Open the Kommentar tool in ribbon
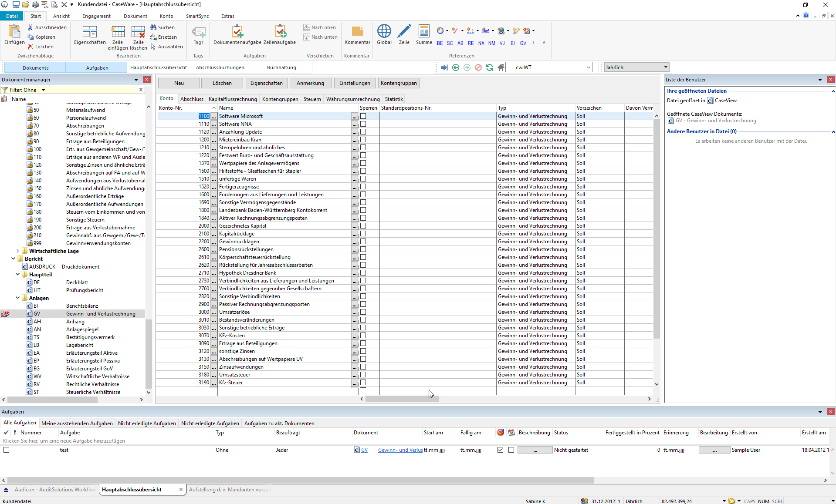836x504 pixels. [357, 32]
